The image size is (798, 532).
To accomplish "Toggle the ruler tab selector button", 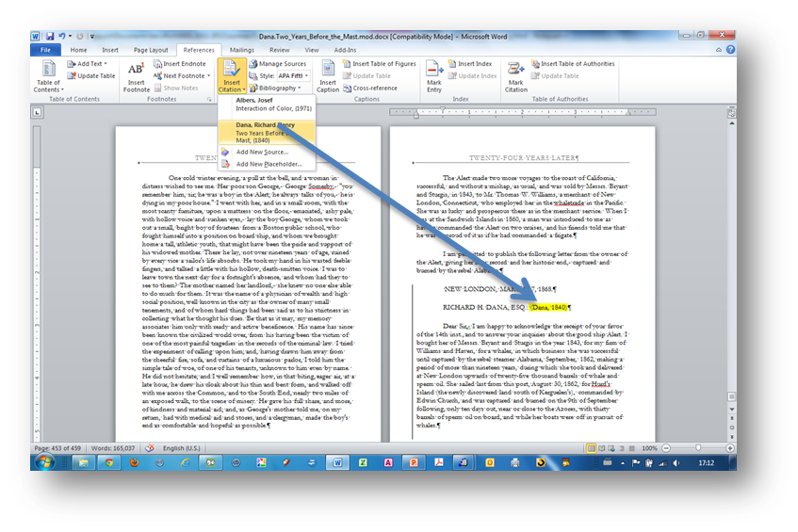I will pyautogui.click(x=38, y=113).
